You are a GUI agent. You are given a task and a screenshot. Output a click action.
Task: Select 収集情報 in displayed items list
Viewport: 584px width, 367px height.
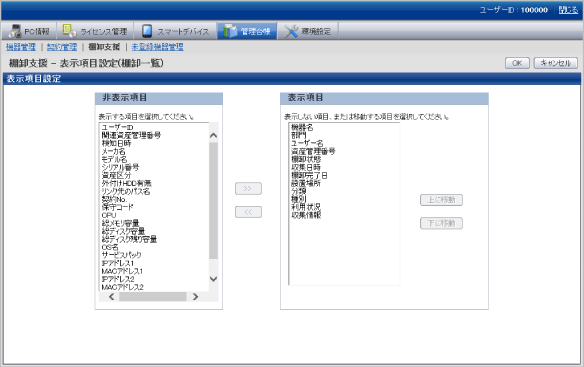pos(306,215)
